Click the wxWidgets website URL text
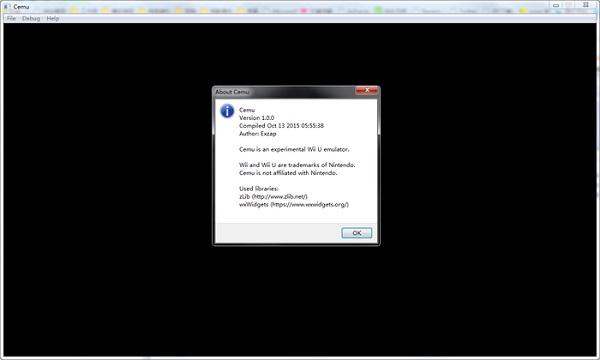Viewport: 600px width, 360px height. click(x=310, y=205)
